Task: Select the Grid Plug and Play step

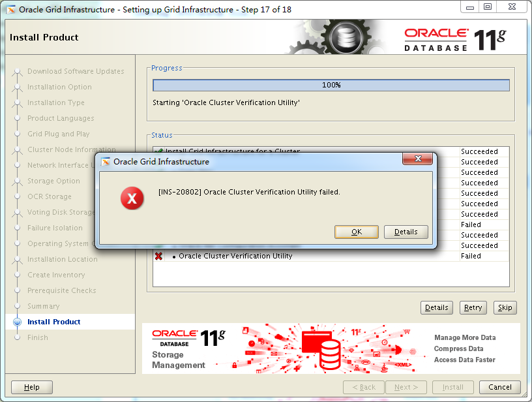Action: (x=59, y=134)
